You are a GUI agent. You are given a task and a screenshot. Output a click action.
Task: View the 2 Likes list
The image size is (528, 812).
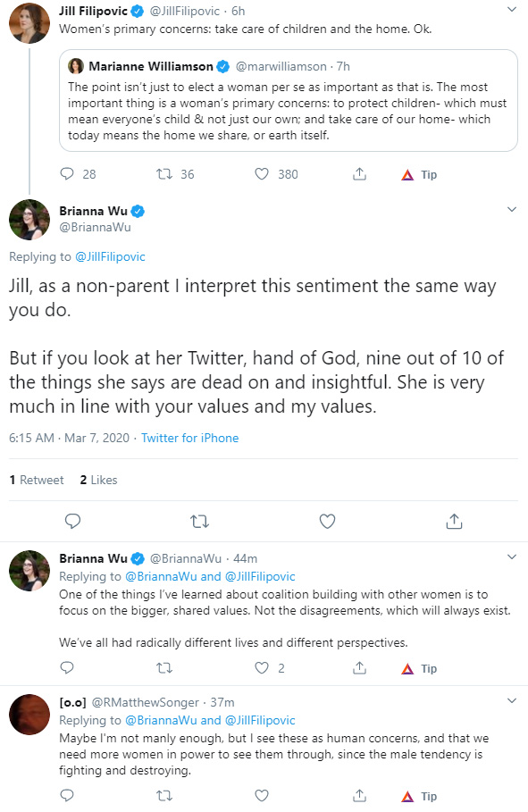pyautogui.click(x=98, y=480)
